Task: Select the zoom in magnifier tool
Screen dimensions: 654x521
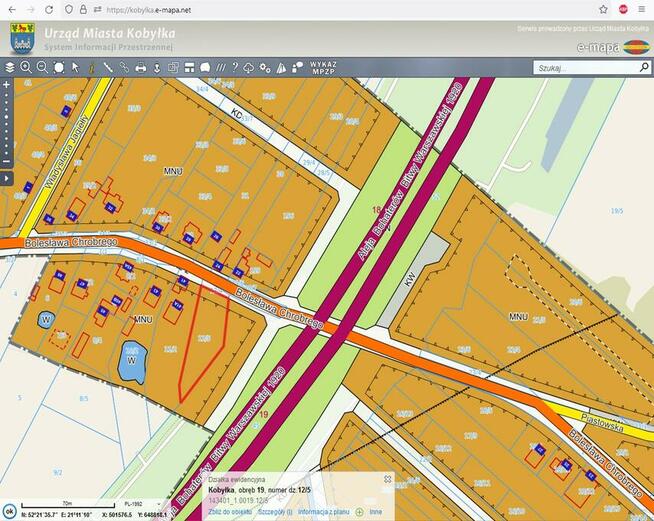Action: [x=26, y=68]
